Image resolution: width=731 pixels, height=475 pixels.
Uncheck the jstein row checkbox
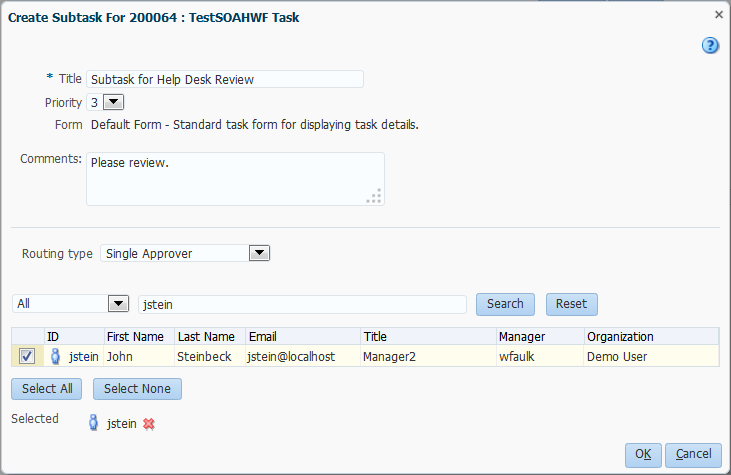coord(28,356)
